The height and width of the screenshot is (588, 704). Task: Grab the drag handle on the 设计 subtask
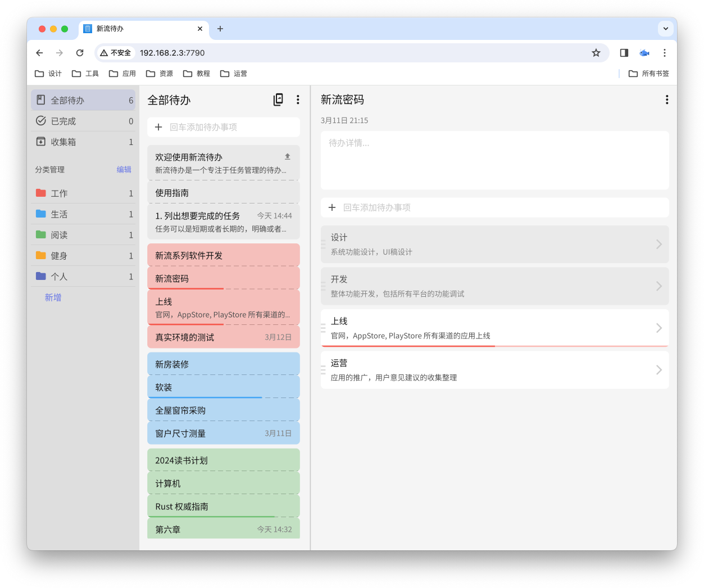point(323,245)
